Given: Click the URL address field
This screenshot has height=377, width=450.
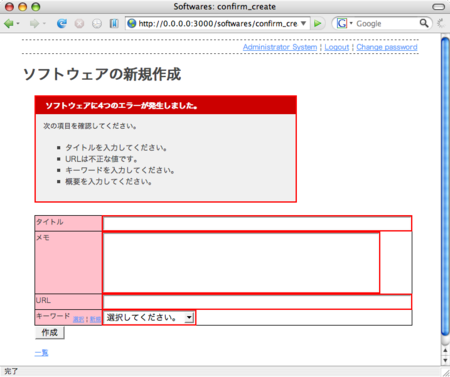Looking at the screenshot, I should (218, 24).
